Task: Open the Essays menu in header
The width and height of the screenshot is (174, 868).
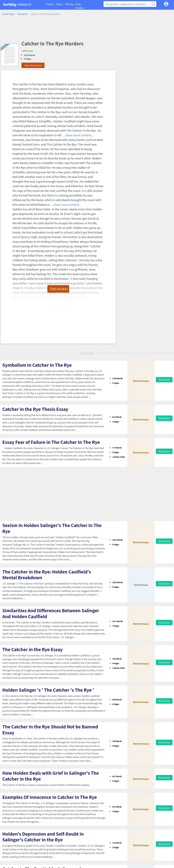Action: coord(50,4)
